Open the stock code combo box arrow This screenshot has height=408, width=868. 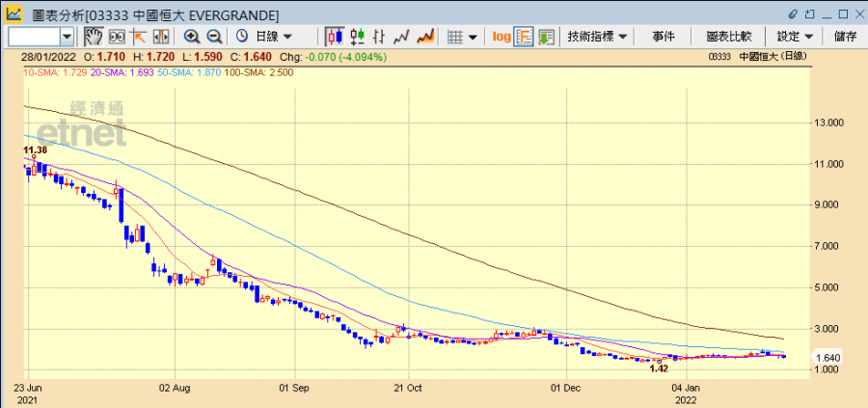click(x=67, y=36)
